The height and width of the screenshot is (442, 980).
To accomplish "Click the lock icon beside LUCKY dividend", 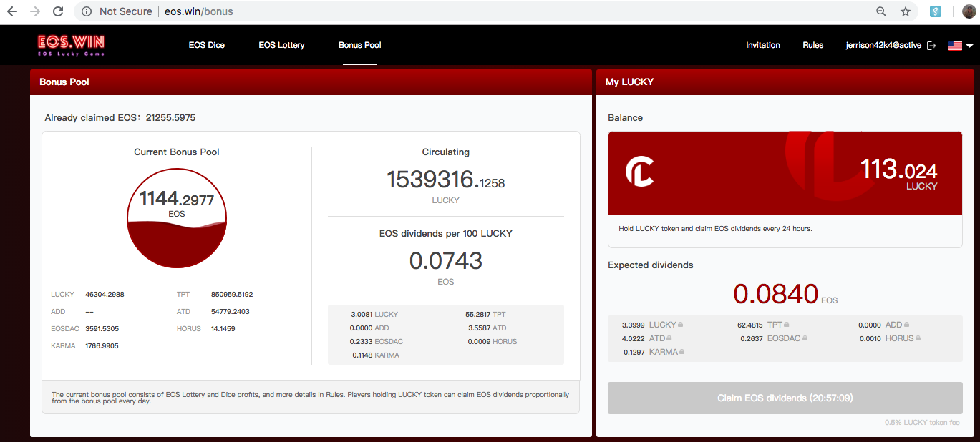I will coord(681,325).
